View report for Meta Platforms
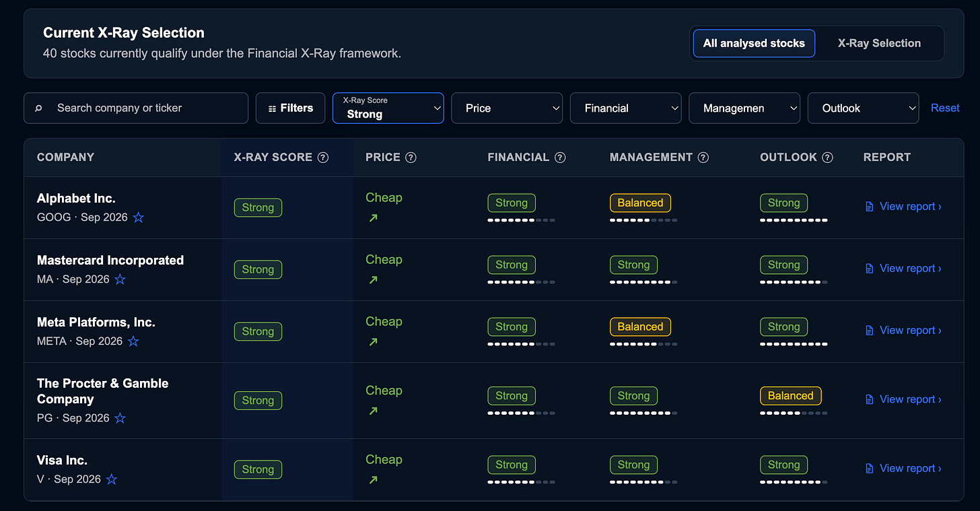This screenshot has height=511, width=980. click(903, 331)
